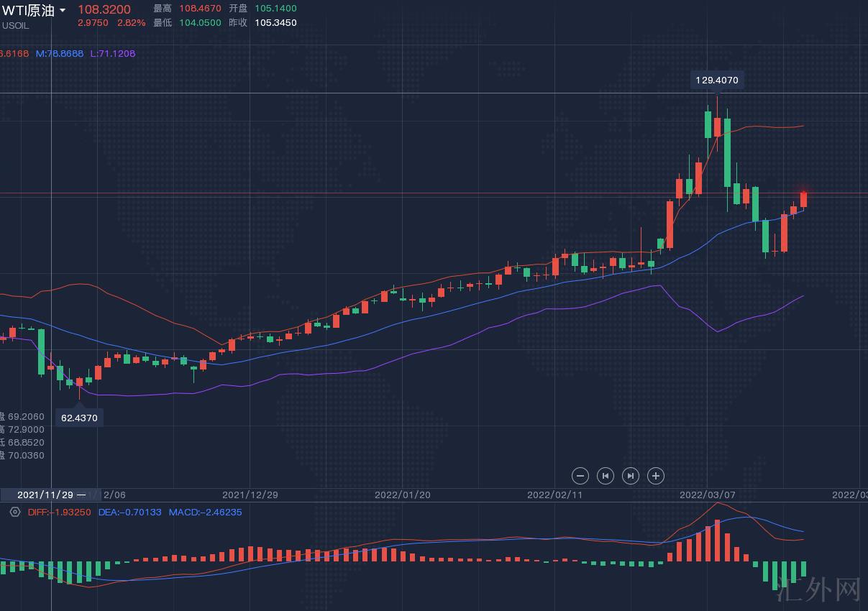Click the 昨收 105.3450 previous close value
Screen dimensions: 868x611
pos(275,22)
